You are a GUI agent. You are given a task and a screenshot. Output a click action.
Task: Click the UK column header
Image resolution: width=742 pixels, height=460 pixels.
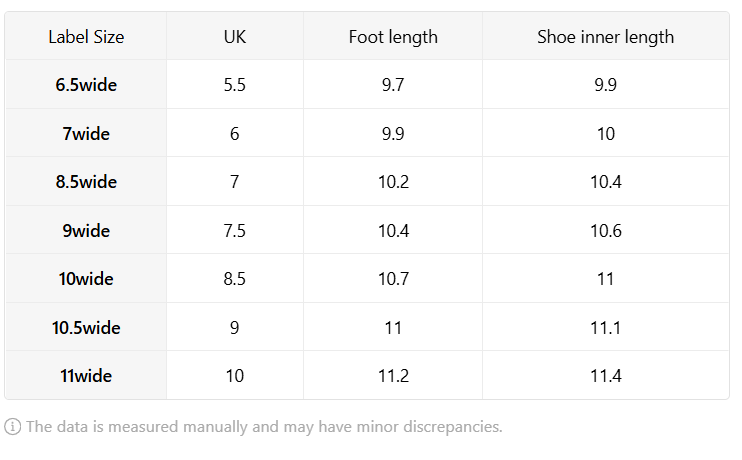click(x=235, y=37)
